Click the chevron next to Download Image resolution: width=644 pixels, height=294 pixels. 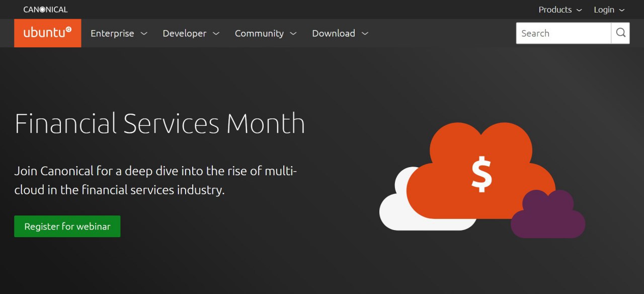point(365,34)
